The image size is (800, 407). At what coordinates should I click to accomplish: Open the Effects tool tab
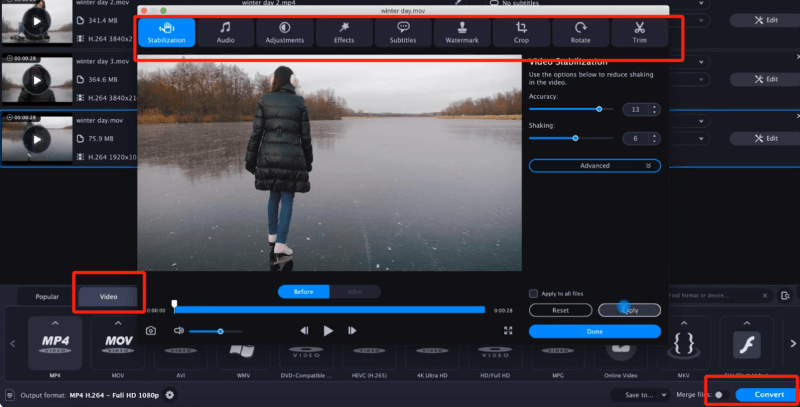(344, 33)
